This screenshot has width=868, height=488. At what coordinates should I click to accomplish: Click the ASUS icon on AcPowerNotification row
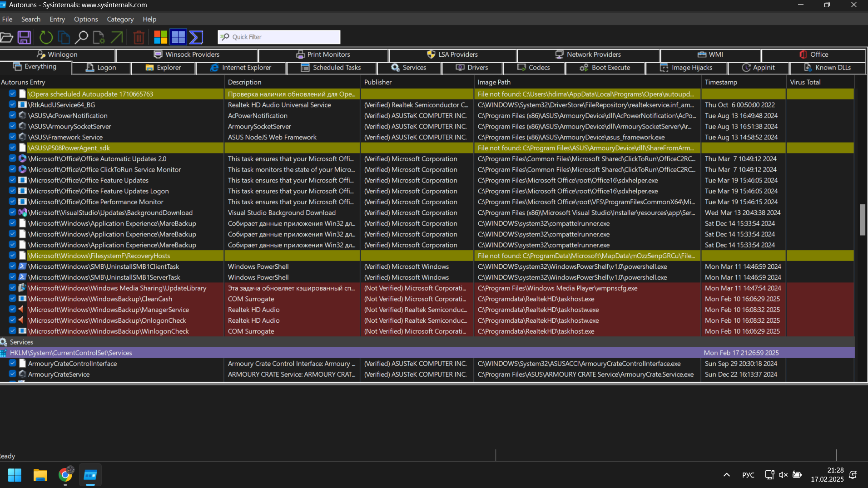point(22,115)
